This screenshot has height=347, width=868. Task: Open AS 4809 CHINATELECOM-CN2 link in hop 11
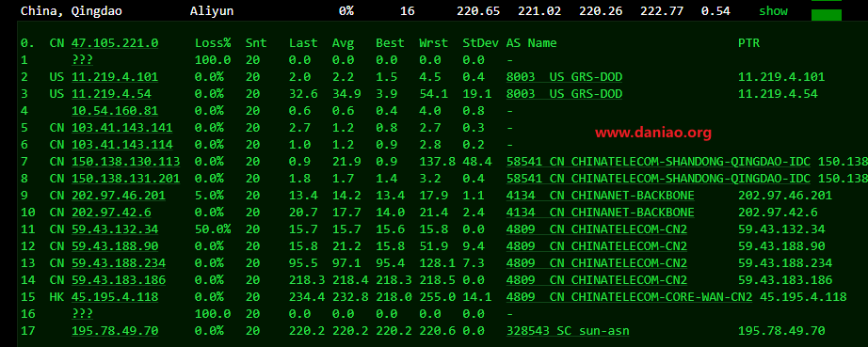[x=597, y=229]
